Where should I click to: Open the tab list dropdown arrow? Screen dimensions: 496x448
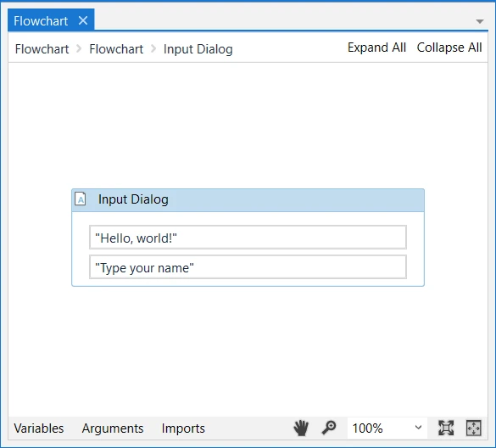(480, 21)
